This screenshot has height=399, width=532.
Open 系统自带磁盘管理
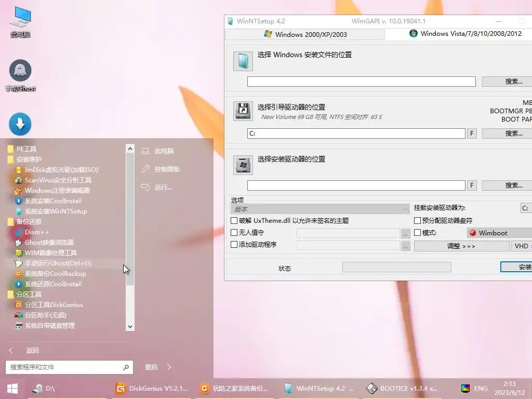point(49,326)
